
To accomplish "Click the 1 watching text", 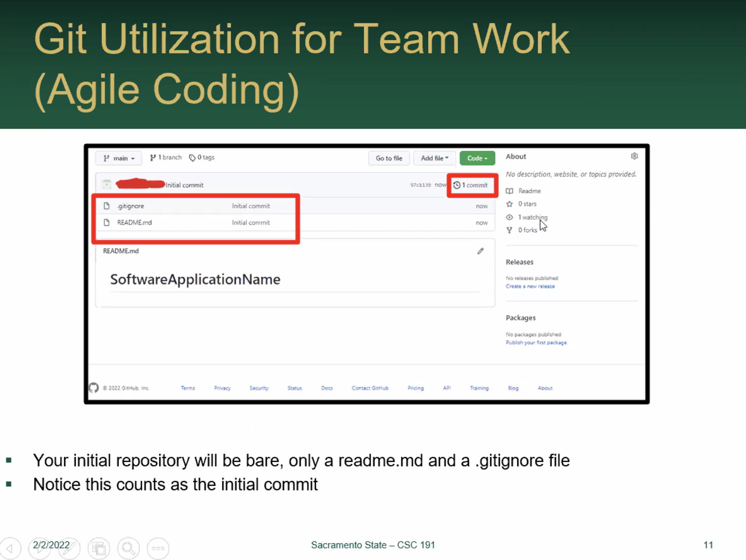I will pyautogui.click(x=532, y=217).
